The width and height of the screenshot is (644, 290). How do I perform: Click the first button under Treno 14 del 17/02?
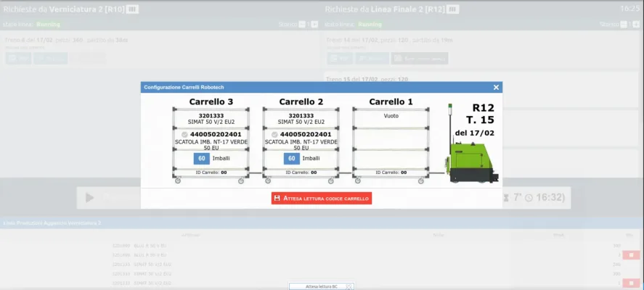pyautogui.click(x=340, y=58)
